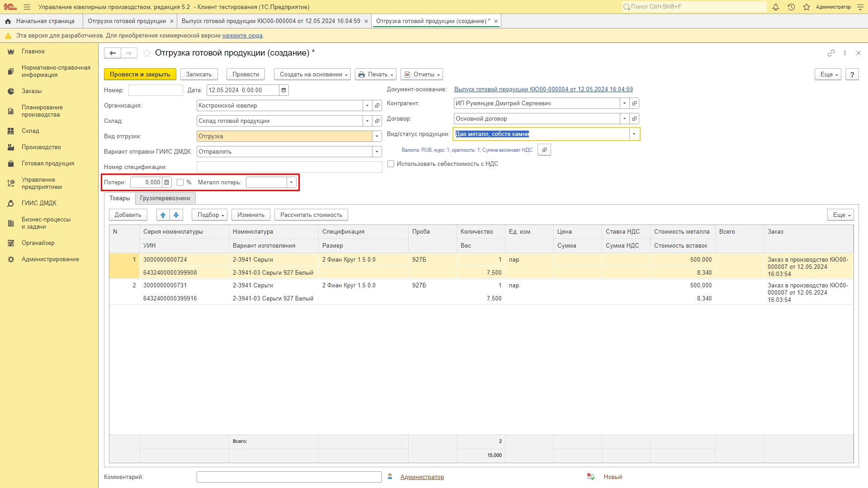Open Администратор user link

[422, 477]
